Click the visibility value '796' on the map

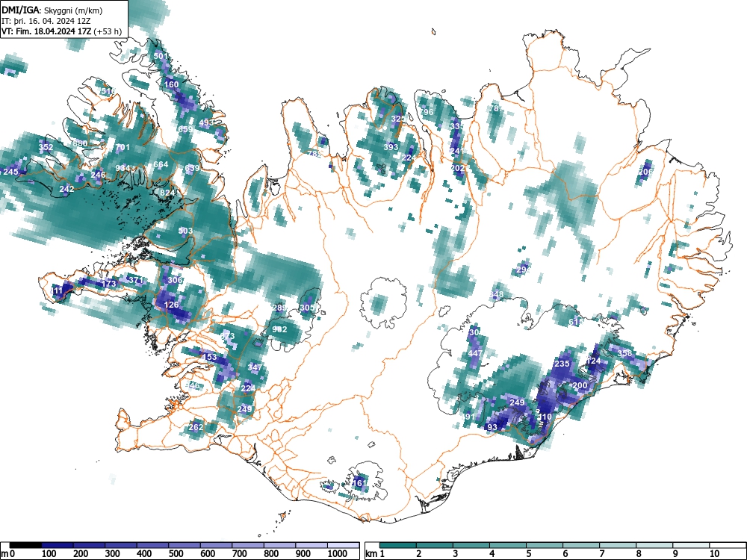pos(427,112)
